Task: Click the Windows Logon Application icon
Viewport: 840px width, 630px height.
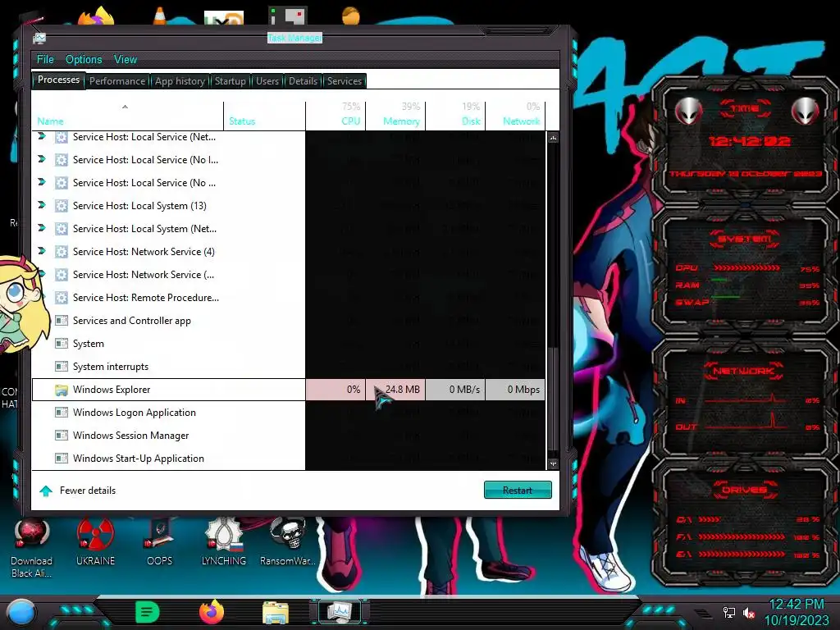Action: pos(62,413)
